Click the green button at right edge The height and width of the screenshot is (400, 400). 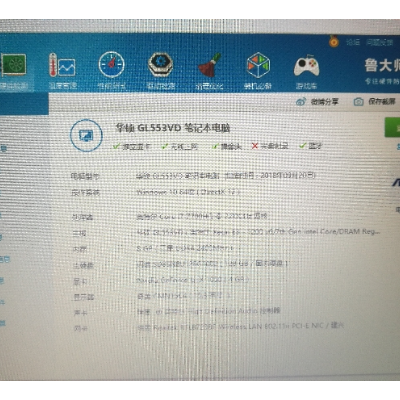pyautogui.click(x=392, y=127)
